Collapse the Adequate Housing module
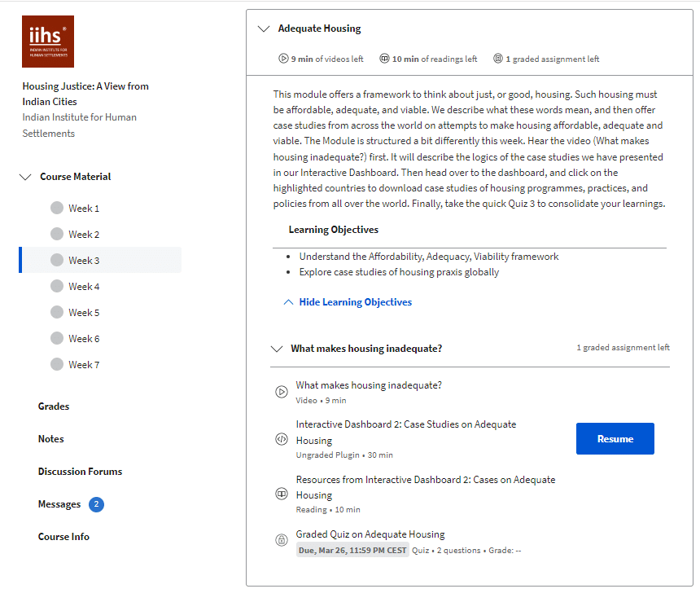This screenshot has width=700, height=602. [x=263, y=29]
